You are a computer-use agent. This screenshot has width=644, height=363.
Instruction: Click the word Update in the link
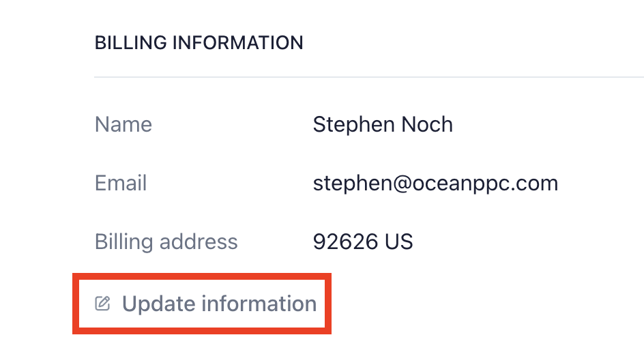158,304
